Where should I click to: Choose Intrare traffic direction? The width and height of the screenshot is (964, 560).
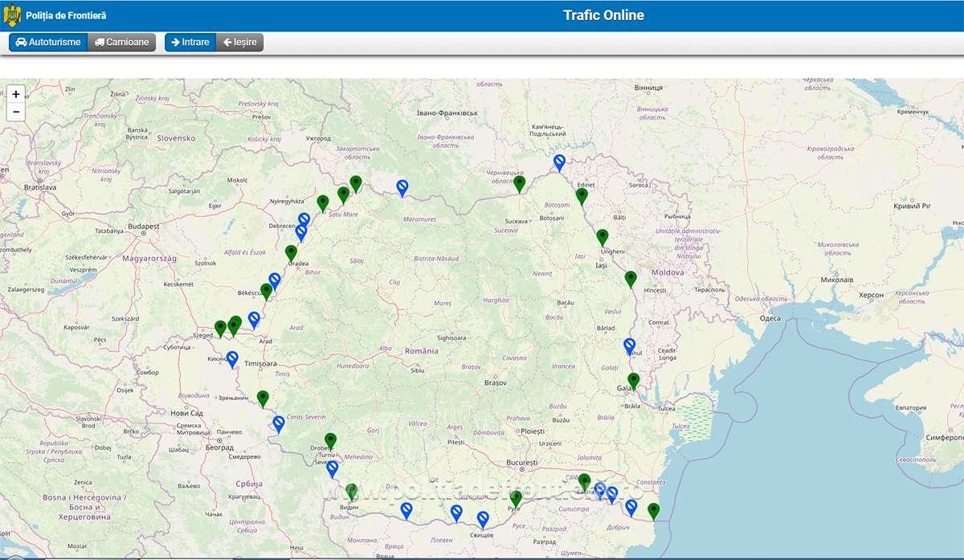click(x=190, y=42)
